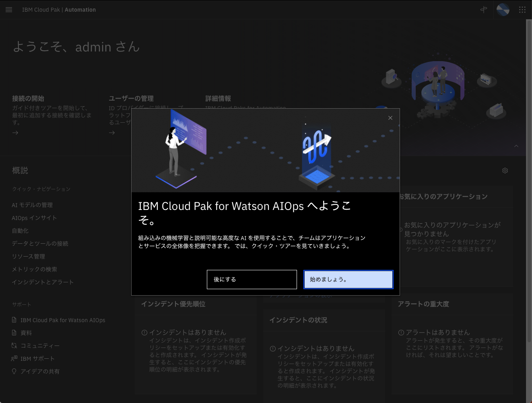Click the 概説 section heading
Viewport: 532px width, 403px height.
tap(20, 171)
